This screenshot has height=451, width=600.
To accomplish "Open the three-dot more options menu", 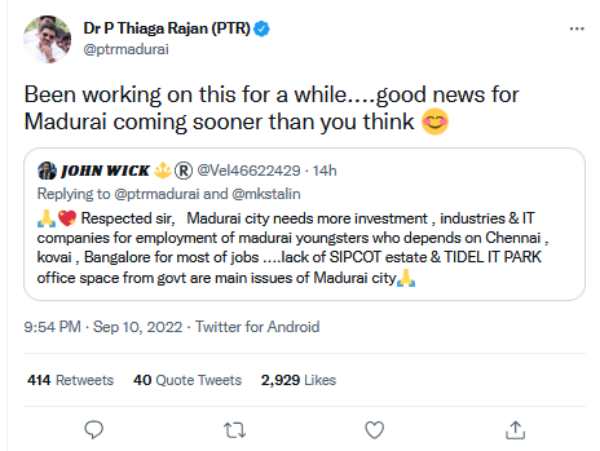I will point(575,29).
